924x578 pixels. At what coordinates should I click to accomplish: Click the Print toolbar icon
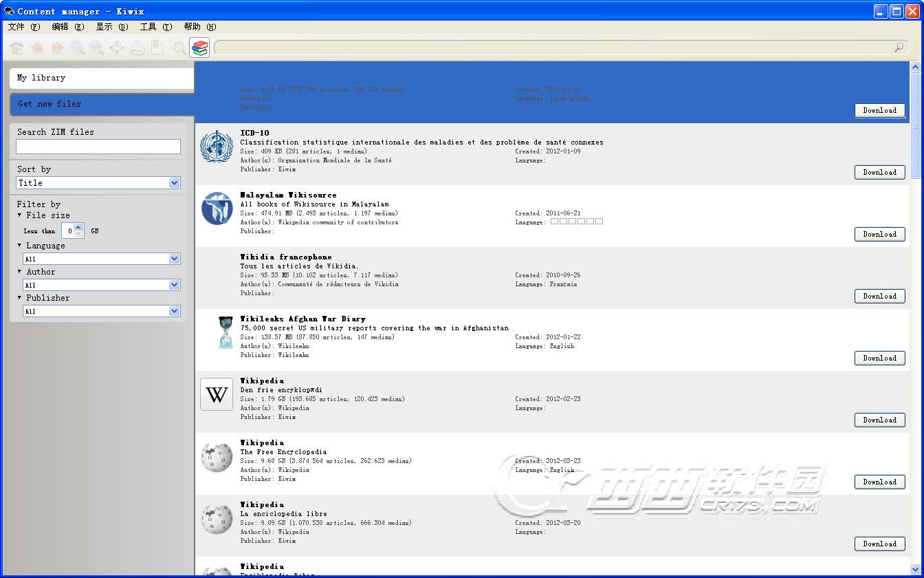[x=137, y=47]
